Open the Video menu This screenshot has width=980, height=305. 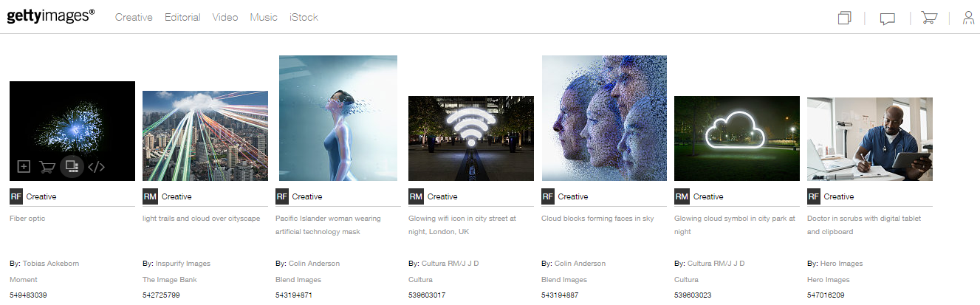(x=225, y=17)
